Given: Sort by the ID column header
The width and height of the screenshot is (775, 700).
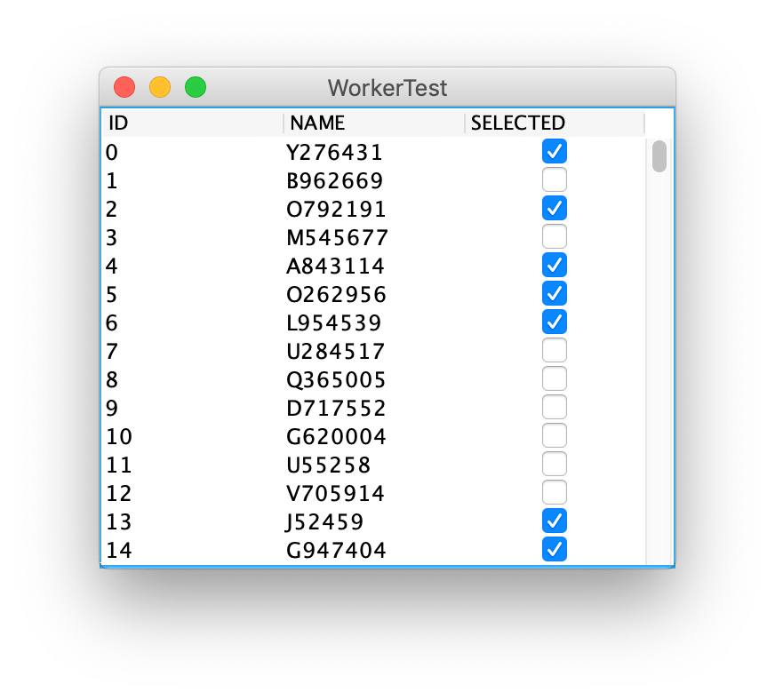Looking at the screenshot, I should 192,123.
